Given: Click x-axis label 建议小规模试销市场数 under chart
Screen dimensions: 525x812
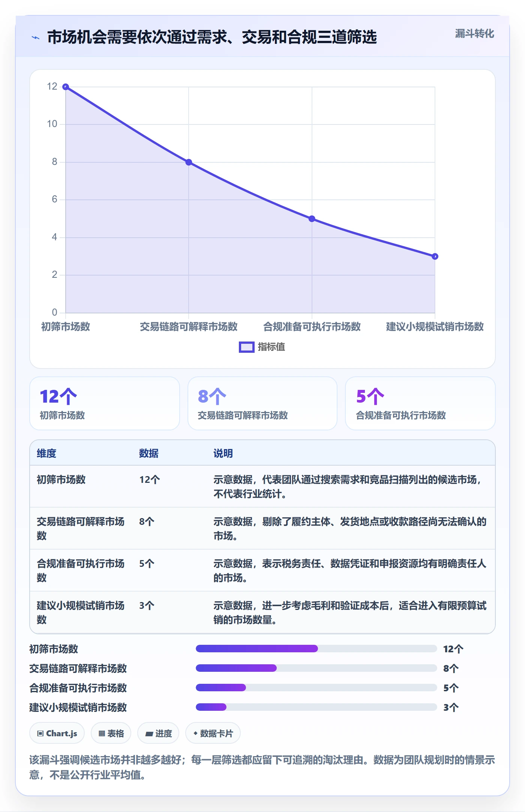Looking at the screenshot, I should pos(435,327).
